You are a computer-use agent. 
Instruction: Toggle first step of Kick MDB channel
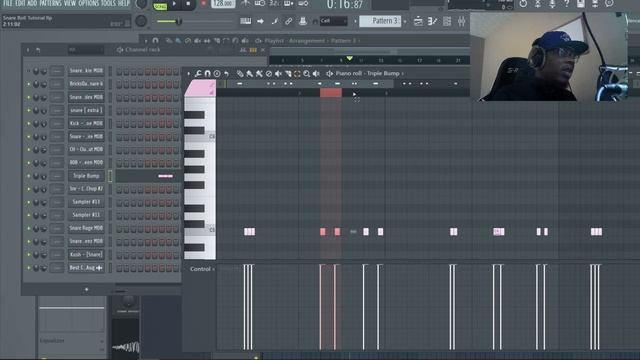119,124
